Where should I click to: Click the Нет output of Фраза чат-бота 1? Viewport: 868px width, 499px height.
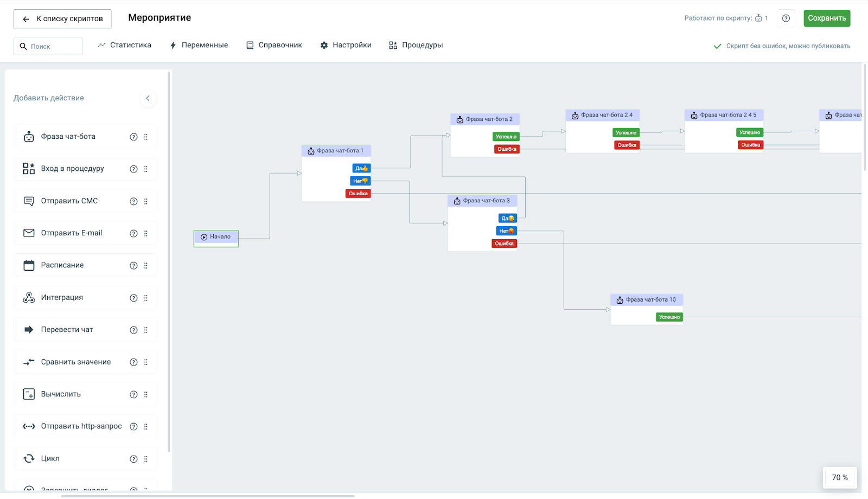coord(360,181)
